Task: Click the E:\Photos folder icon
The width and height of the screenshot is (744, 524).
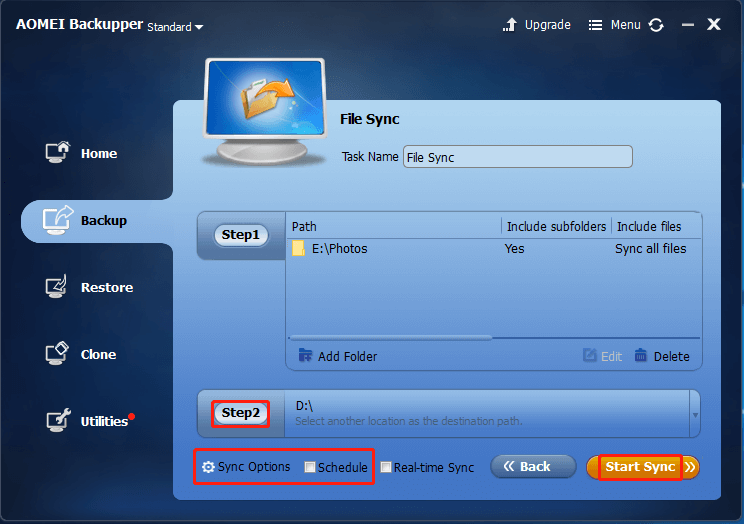Action: 298,248
